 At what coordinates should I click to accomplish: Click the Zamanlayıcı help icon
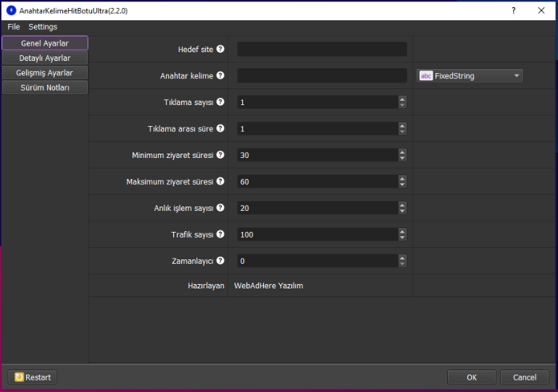pos(220,261)
